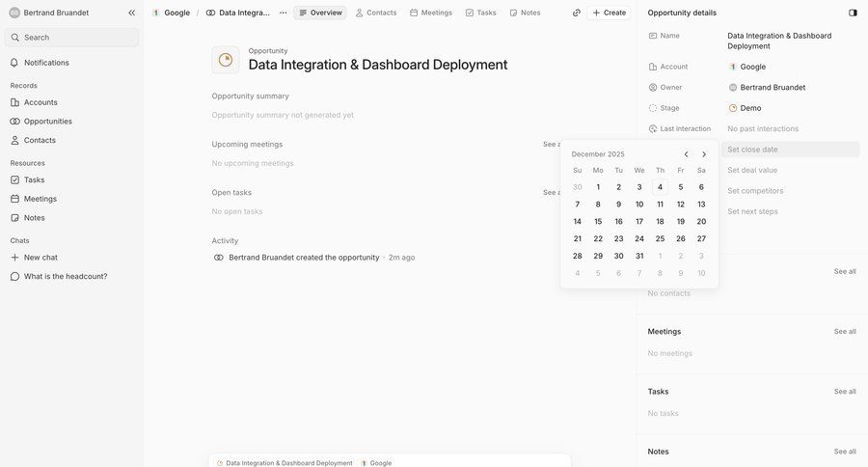Image resolution: width=868 pixels, height=467 pixels.
Task: Switch to the Contacts tab
Action: (376, 13)
